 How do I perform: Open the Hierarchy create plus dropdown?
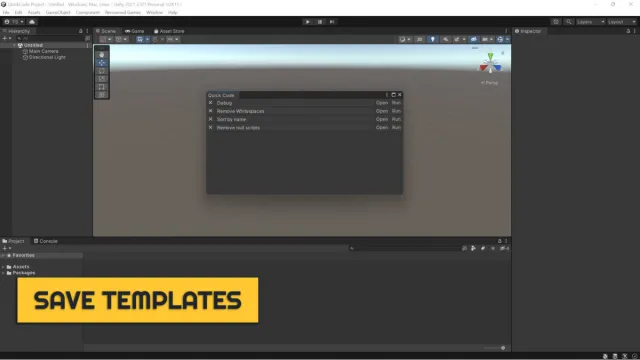coord(7,38)
